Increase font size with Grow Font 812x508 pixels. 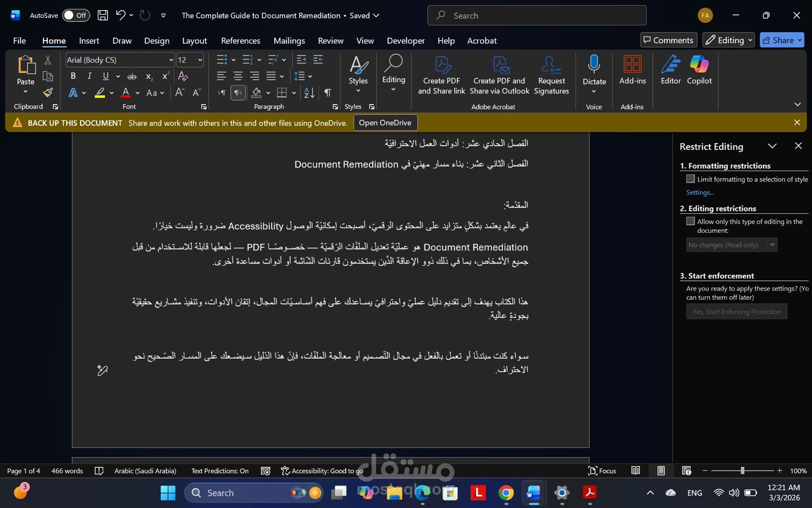(180, 92)
